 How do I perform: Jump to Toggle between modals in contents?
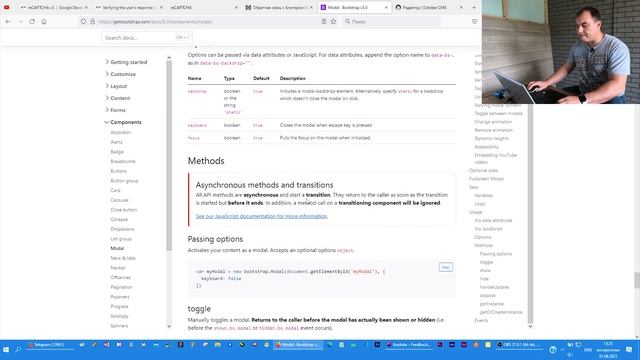point(498,113)
